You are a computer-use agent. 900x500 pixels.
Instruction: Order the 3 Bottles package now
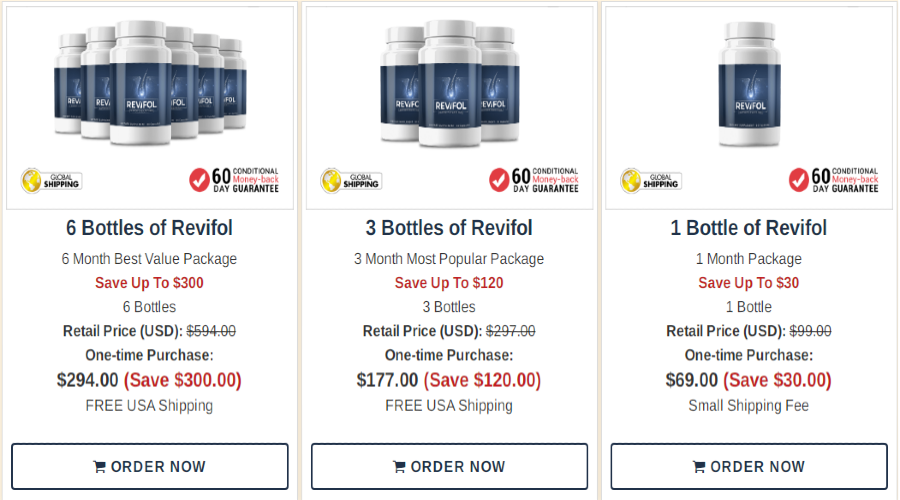[x=449, y=466]
